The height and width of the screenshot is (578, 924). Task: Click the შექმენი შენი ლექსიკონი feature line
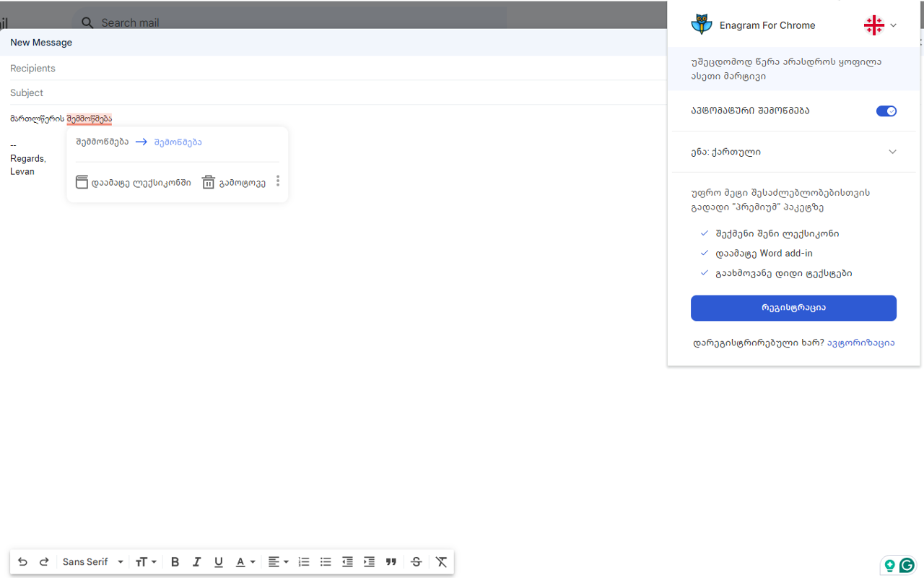pyautogui.click(x=777, y=234)
